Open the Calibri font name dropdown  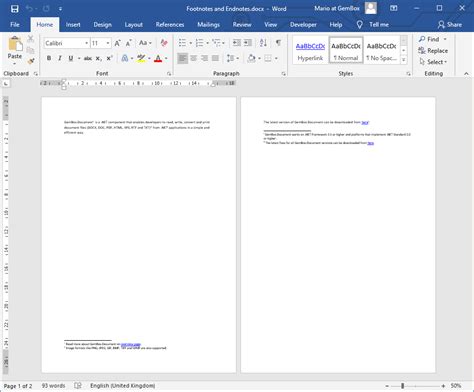pyautogui.click(x=86, y=43)
